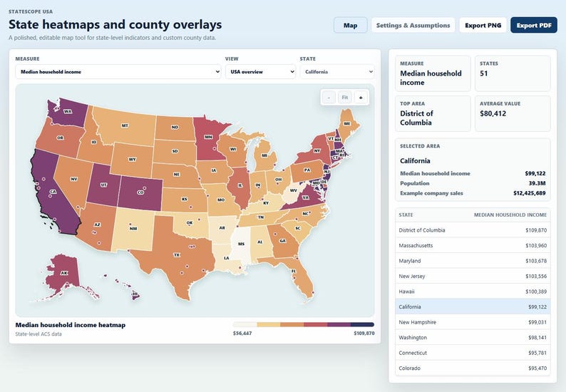Click the purple legend color swatch
Viewport: 566px width, 392px height.
click(x=339, y=324)
